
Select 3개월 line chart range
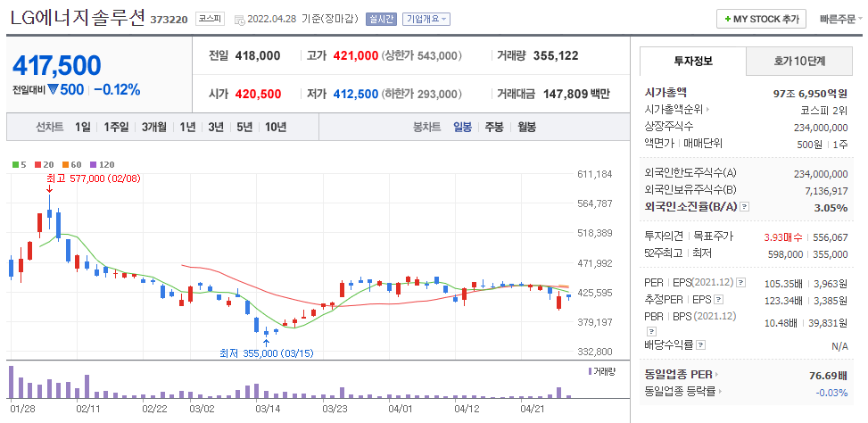pos(153,127)
